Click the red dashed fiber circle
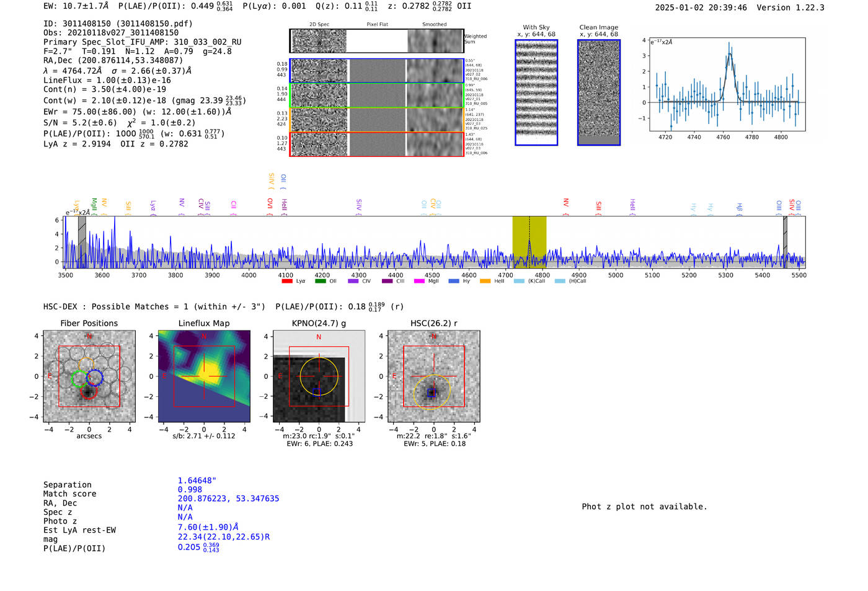 [x=89, y=392]
